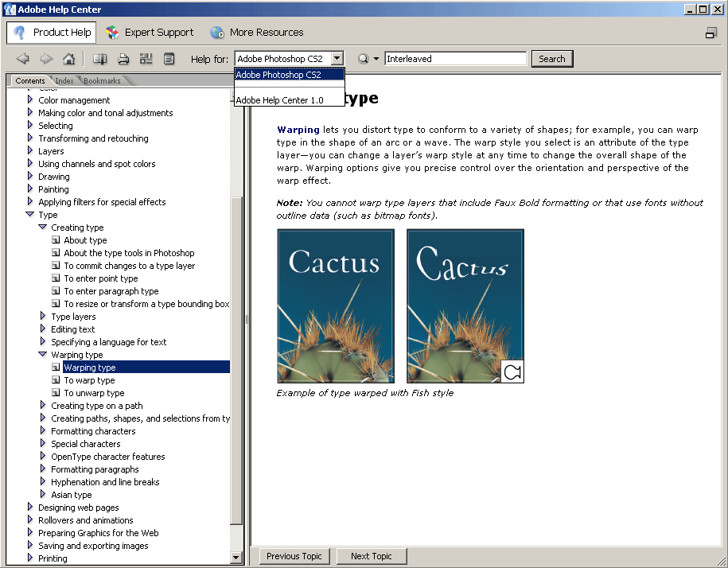Expand the Layers section triangle
The image size is (728, 568).
pyautogui.click(x=30, y=151)
